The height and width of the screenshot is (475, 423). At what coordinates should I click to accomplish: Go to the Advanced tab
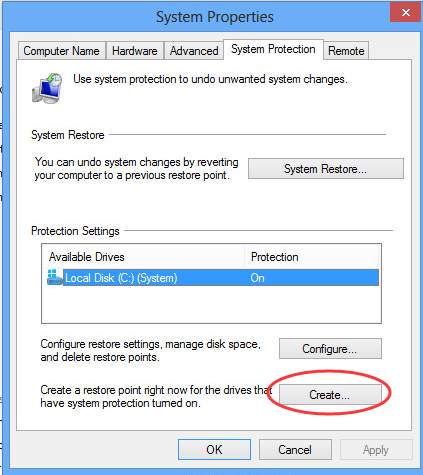click(x=194, y=51)
